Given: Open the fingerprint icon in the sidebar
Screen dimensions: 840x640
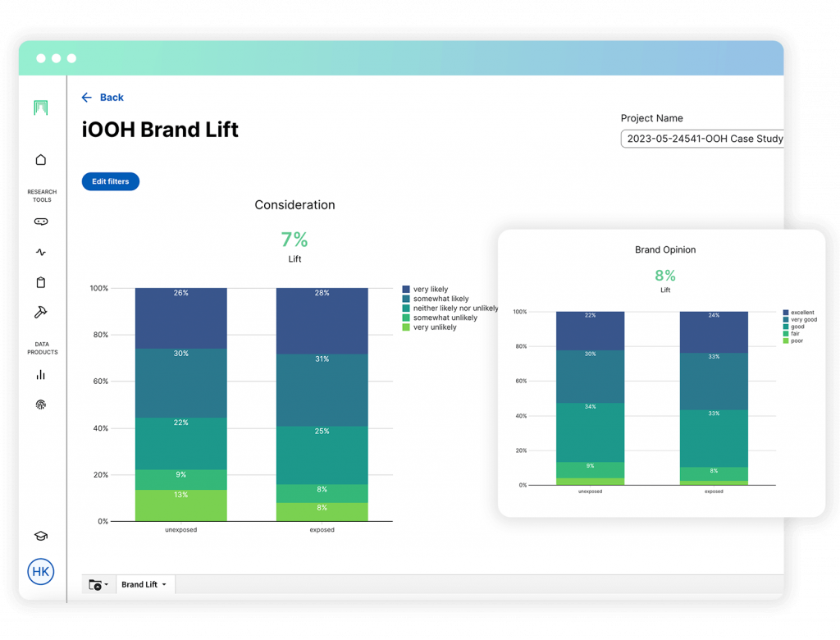Looking at the screenshot, I should 40,405.
